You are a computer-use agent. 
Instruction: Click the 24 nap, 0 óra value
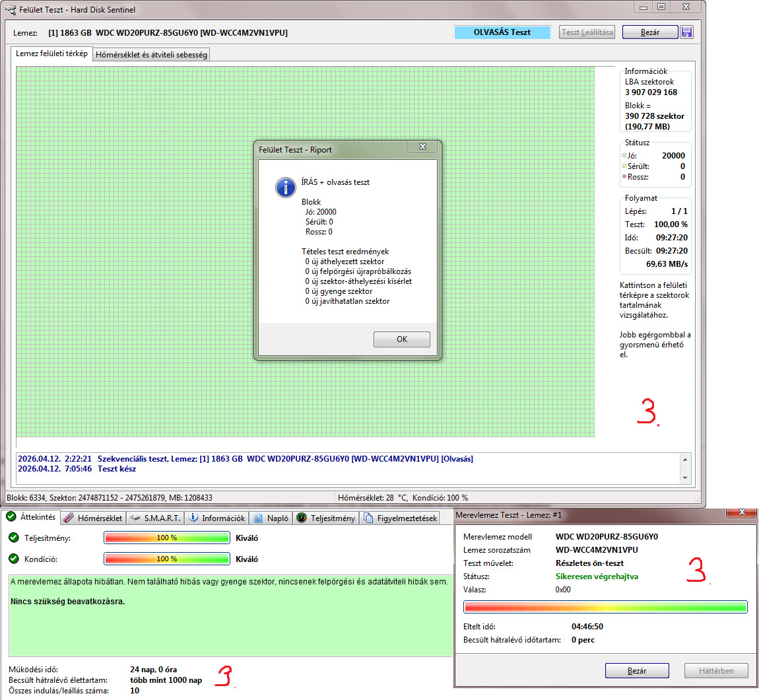pos(153,670)
